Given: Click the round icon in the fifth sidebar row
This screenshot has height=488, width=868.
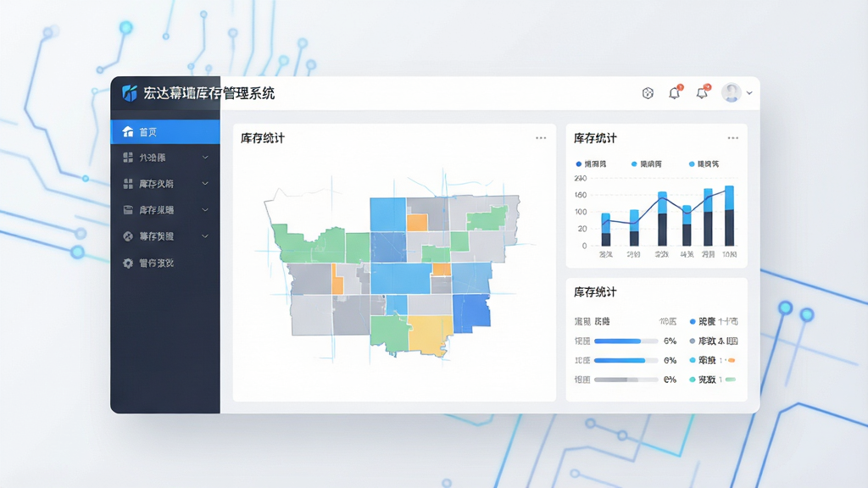Looking at the screenshot, I should [x=128, y=236].
